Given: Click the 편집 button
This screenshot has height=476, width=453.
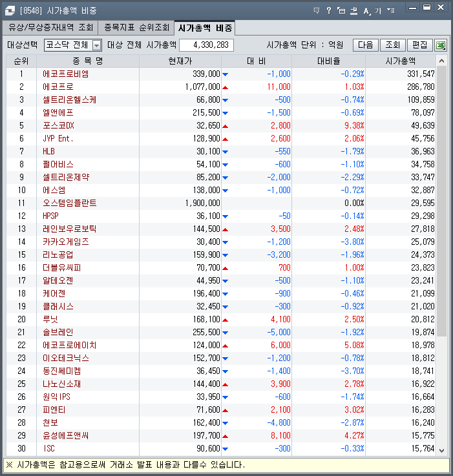Looking at the screenshot, I should tap(419, 45).
